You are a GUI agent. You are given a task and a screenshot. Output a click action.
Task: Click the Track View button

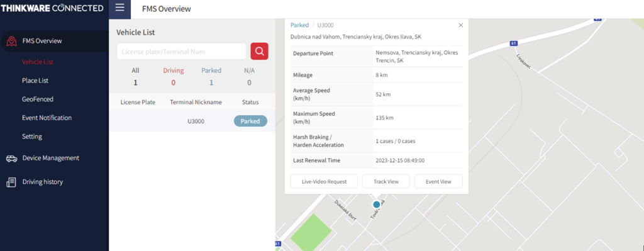coord(386,181)
